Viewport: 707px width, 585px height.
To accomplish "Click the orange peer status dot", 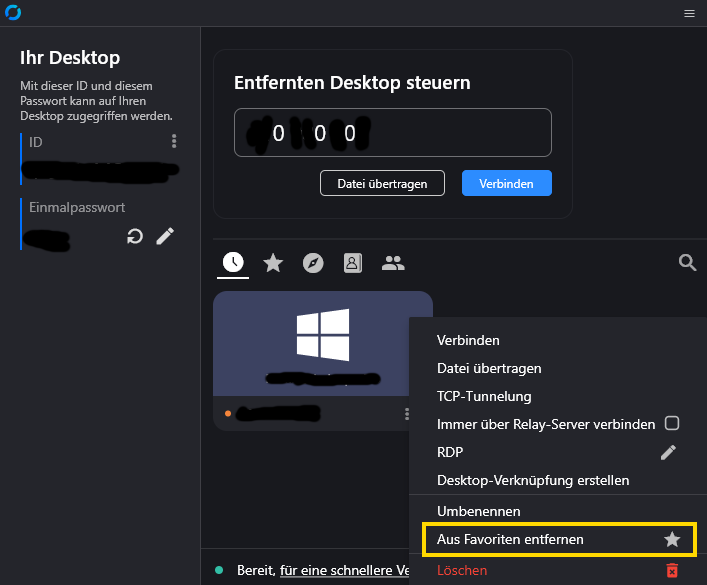I will pyautogui.click(x=228, y=413).
